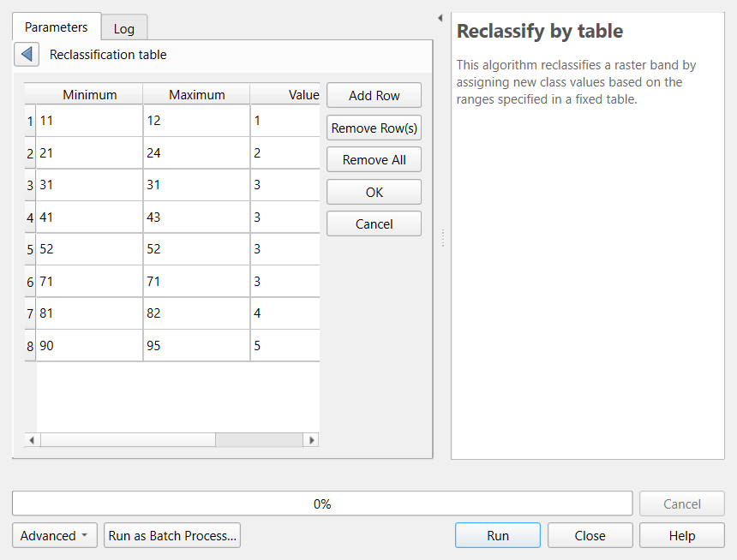Viewport: 737px width, 560px height.
Task: Select row header 6
Action: coord(30,282)
